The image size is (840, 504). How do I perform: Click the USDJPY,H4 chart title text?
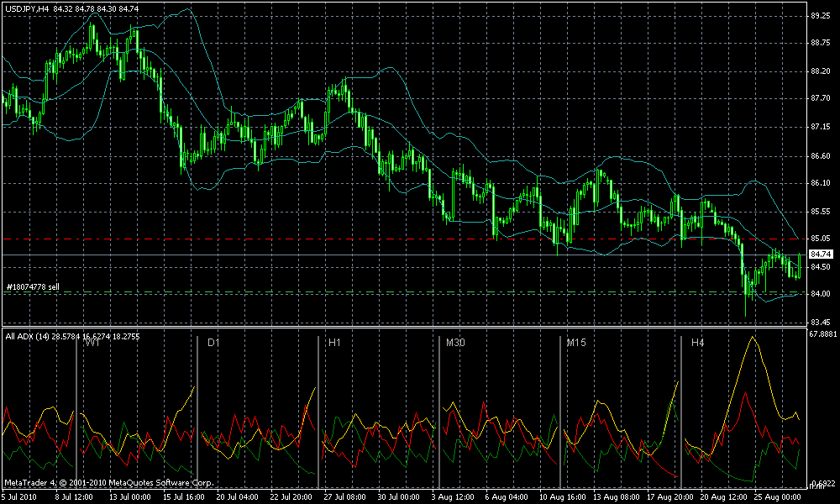coord(27,8)
